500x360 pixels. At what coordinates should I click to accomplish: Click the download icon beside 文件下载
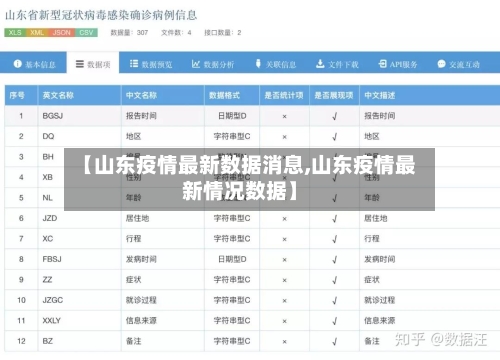coord(320,63)
